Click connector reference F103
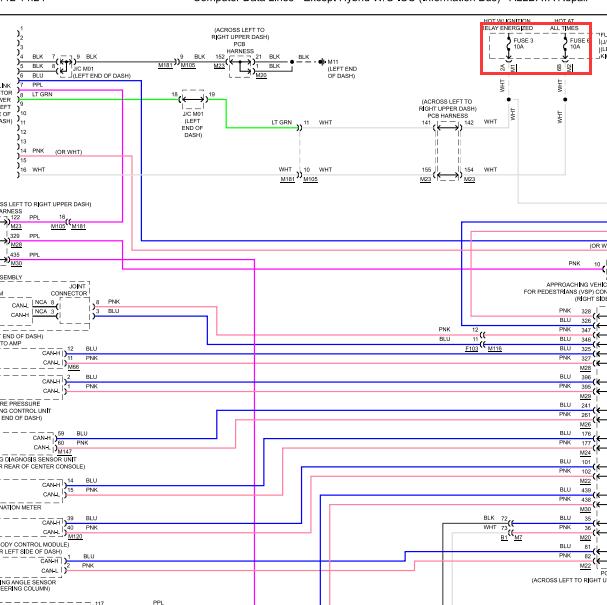This screenshot has height=605, width=607. pyautogui.click(x=472, y=349)
